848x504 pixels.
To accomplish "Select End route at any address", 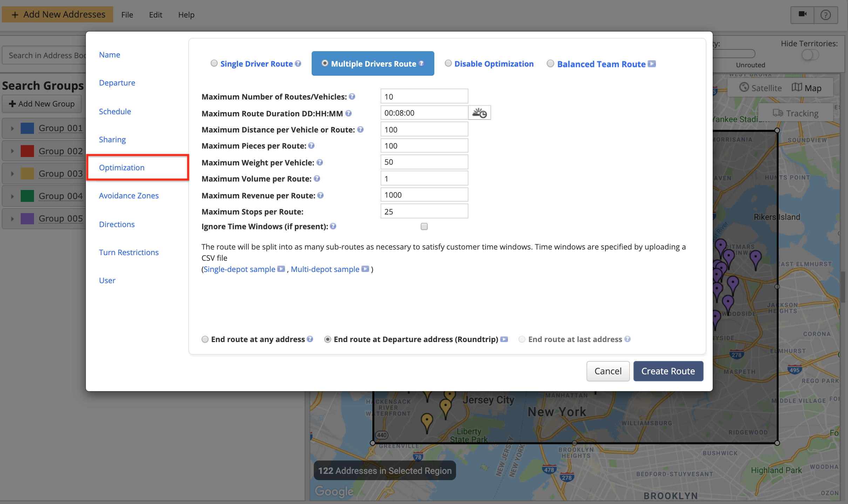I will click(x=205, y=339).
